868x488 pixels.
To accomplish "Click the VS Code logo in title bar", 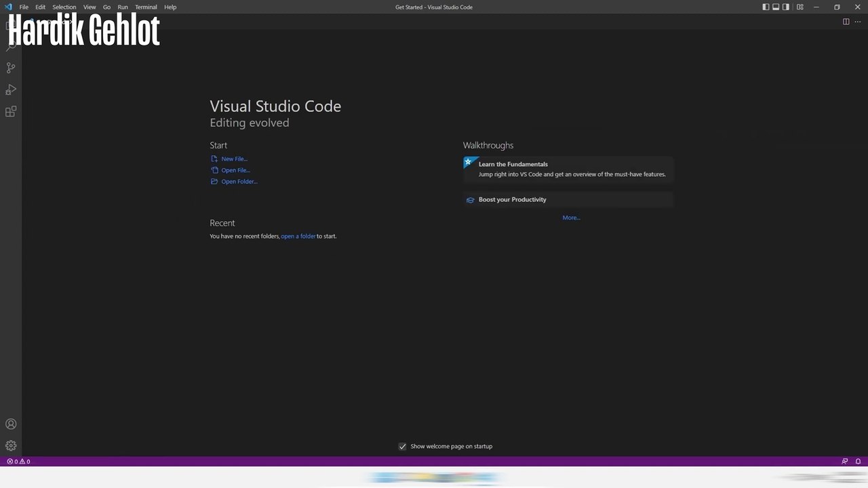I will click(8, 7).
